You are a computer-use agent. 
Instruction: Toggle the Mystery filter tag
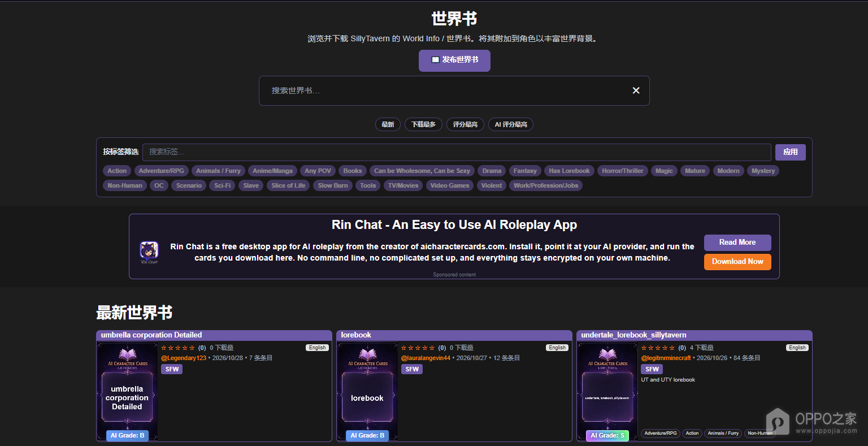tap(763, 171)
